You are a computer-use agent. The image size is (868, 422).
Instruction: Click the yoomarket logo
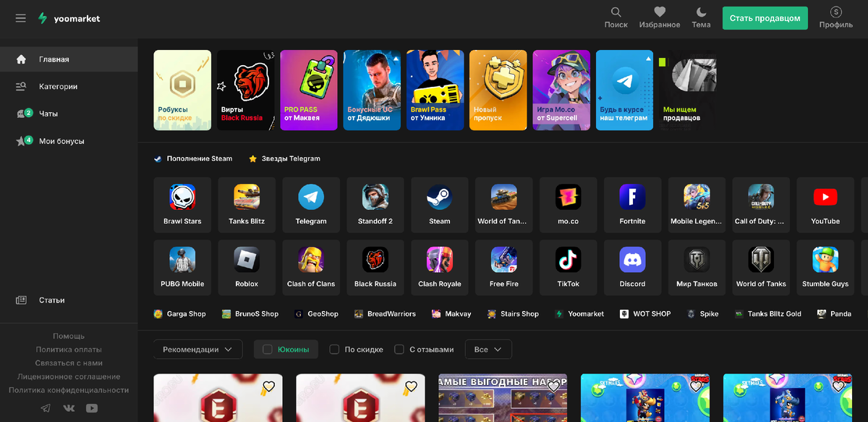tap(69, 18)
